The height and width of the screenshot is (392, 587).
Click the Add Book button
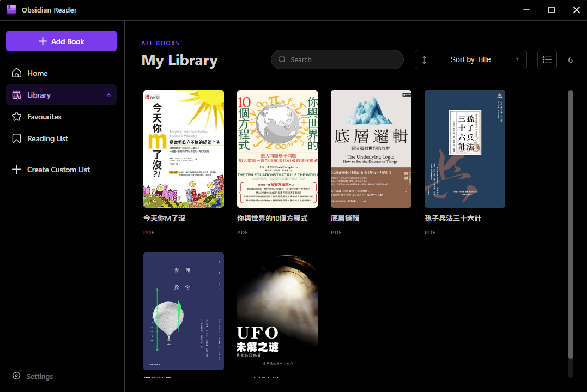[61, 41]
